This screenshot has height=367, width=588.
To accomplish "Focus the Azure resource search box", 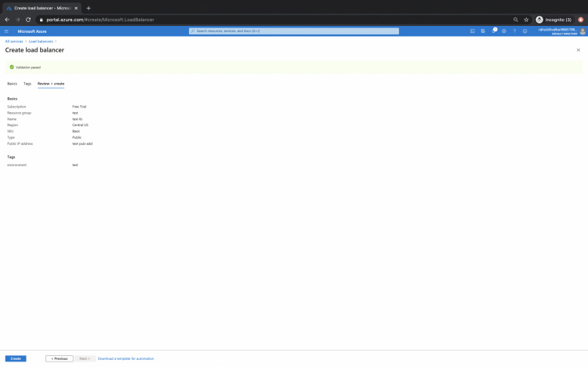I will [x=294, y=31].
